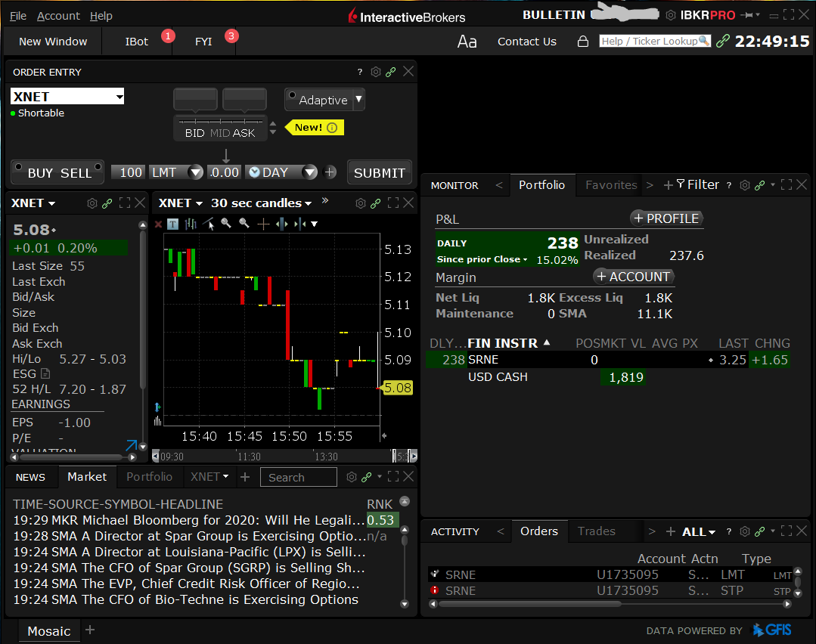Click the info icon on New! tag

tap(332, 128)
